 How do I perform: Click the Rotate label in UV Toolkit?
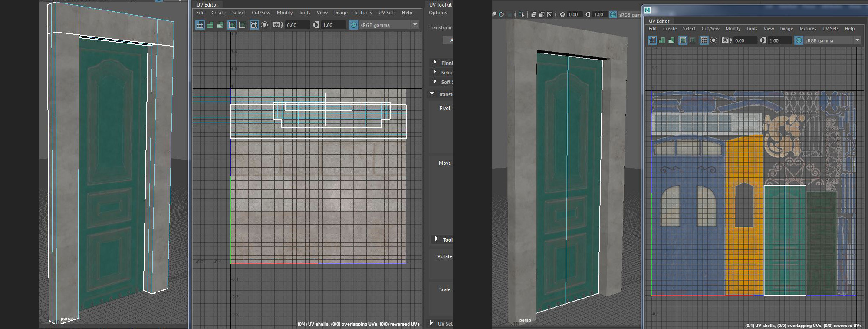pyautogui.click(x=445, y=256)
